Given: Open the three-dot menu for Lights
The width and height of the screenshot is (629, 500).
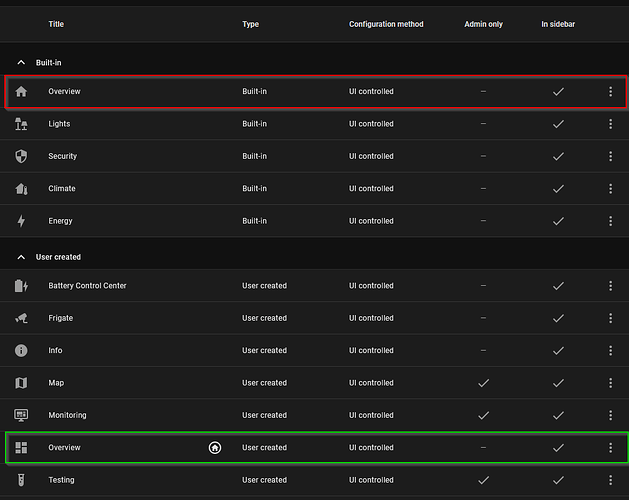Looking at the screenshot, I should [x=611, y=124].
